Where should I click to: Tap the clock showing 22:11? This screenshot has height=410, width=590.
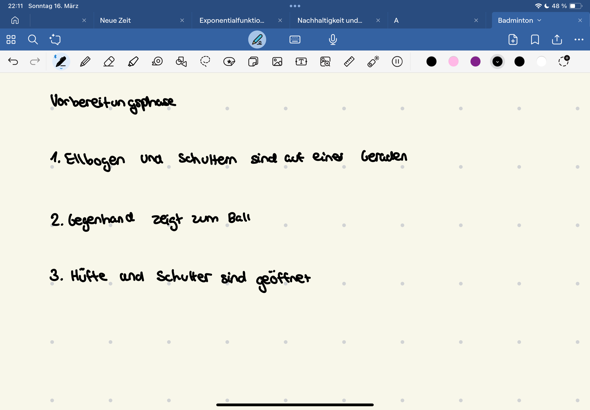(x=15, y=6)
